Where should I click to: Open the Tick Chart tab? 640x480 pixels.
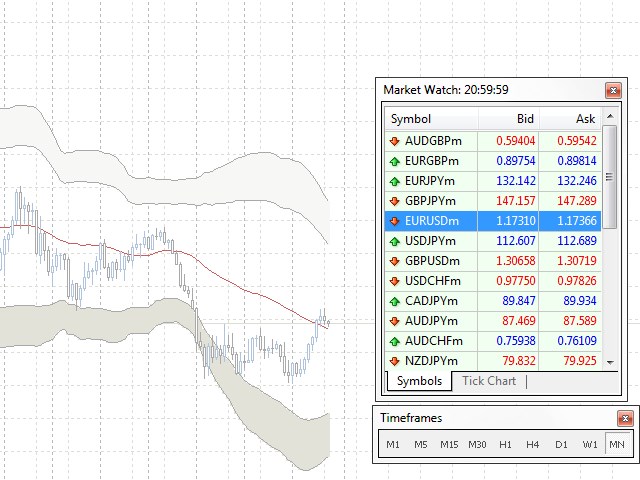pos(489,381)
